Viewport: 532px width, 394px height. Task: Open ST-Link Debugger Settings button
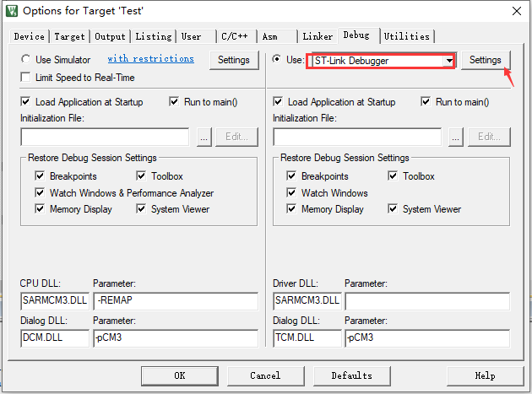[486, 60]
